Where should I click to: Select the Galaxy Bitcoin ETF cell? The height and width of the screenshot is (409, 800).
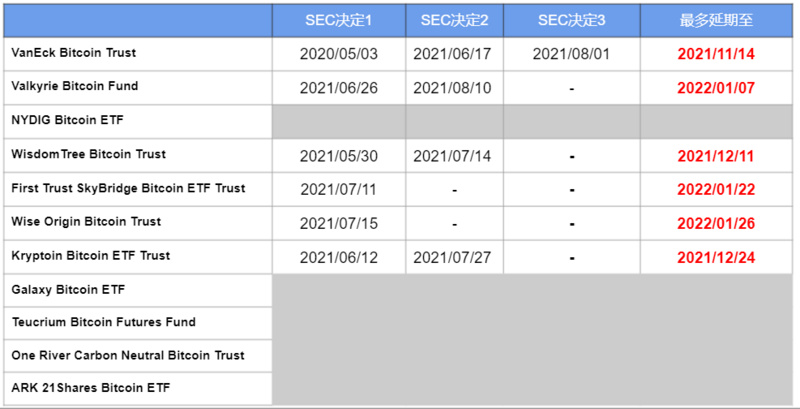pos(69,289)
